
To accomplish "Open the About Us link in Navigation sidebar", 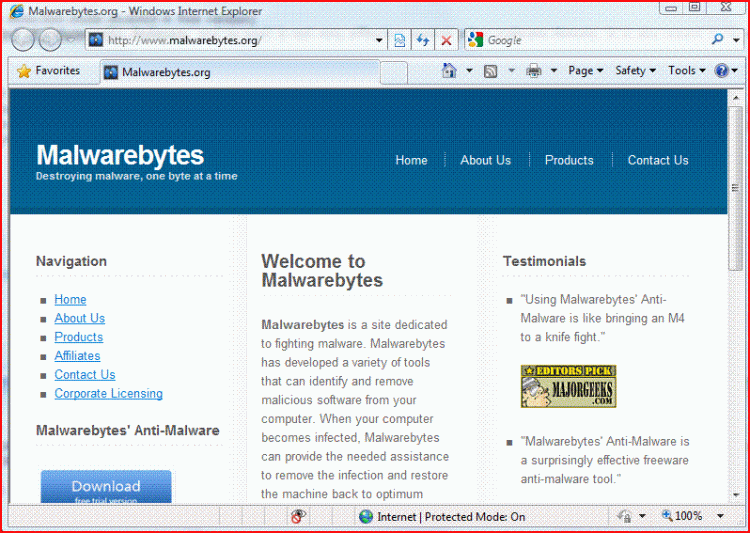I will tap(79, 318).
